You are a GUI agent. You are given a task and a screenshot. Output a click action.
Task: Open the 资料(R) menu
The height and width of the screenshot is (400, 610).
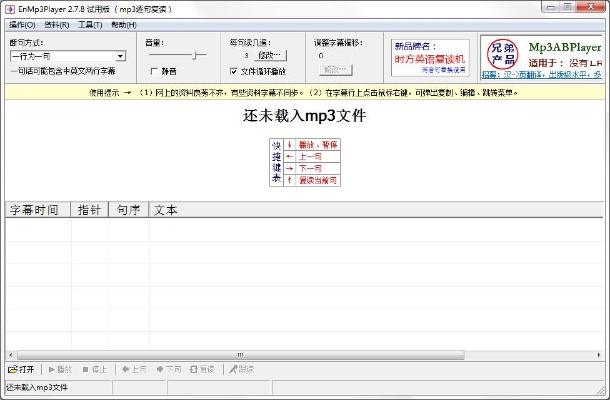(x=56, y=25)
